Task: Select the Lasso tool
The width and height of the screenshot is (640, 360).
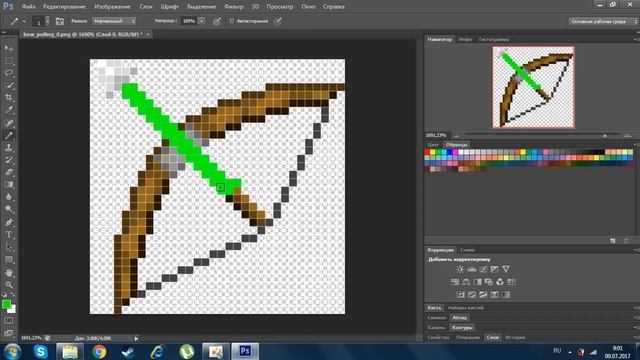Action: tap(9, 73)
